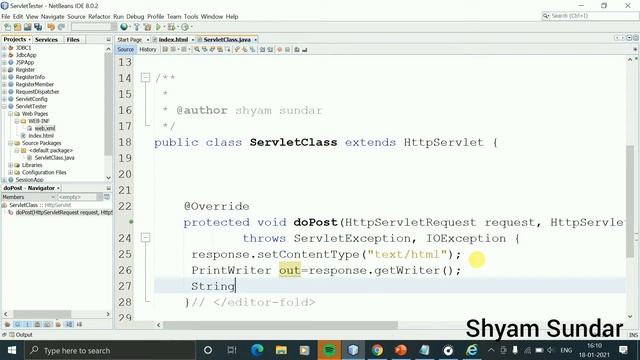Click the Task View taskbar icon
The width and height of the screenshot is (640, 360).
pos(232,350)
